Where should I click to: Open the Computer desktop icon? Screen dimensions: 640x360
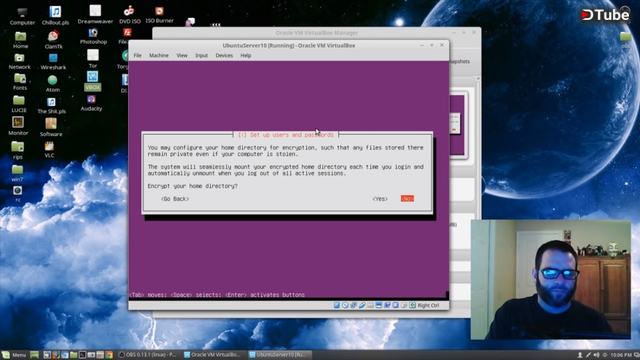(x=22, y=16)
